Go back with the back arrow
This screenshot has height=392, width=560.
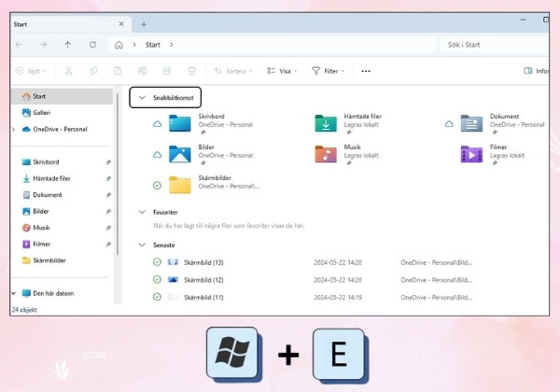click(x=19, y=45)
